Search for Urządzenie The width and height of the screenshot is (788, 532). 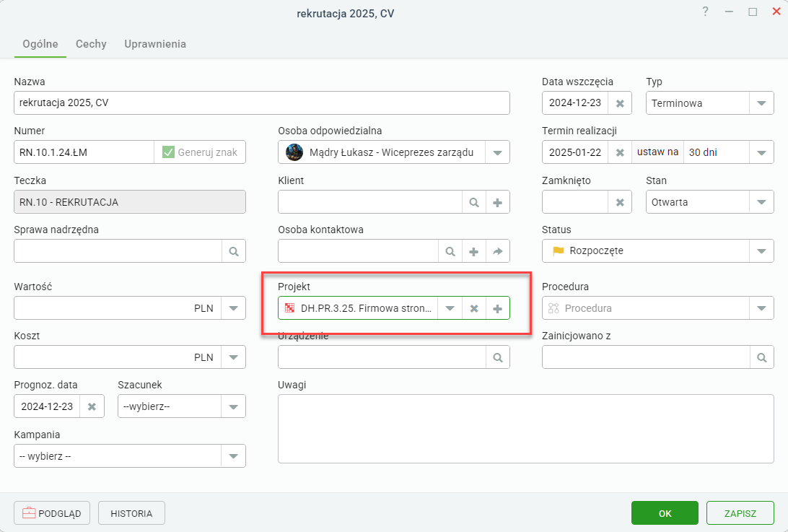(x=497, y=357)
